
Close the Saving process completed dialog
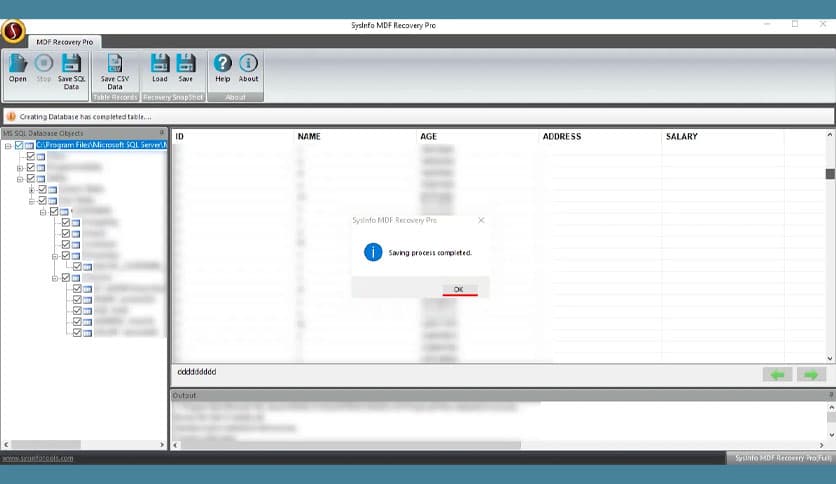(x=481, y=220)
